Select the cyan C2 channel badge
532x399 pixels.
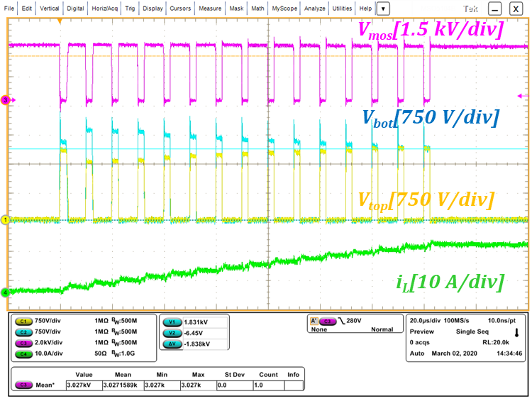pos(24,331)
